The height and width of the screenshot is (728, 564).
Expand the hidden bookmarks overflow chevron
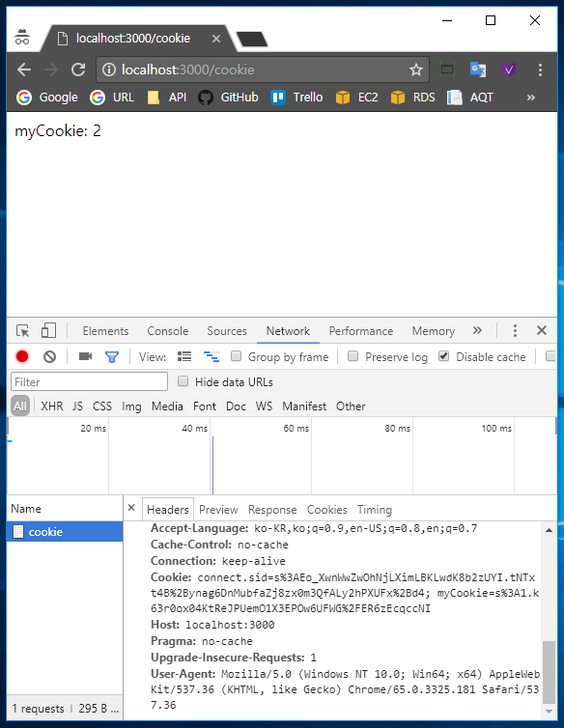point(531,98)
